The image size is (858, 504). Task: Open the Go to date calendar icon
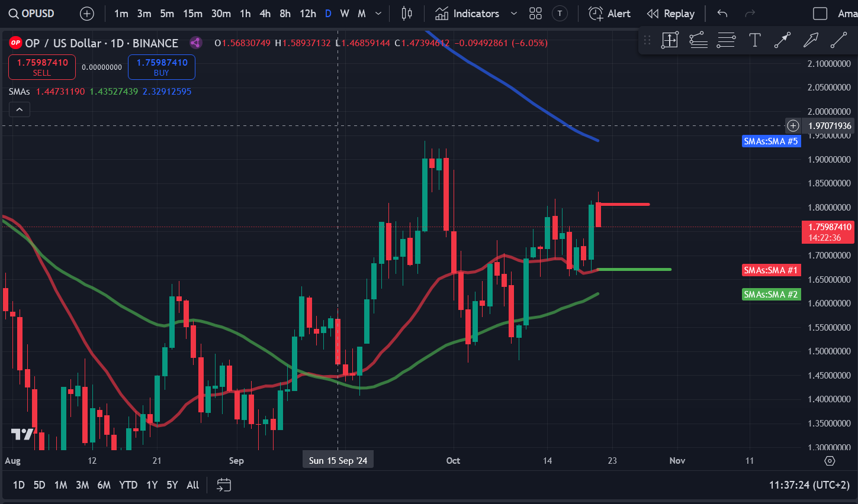224,485
